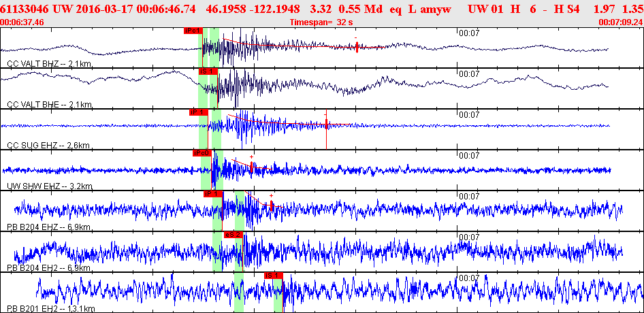The width and height of the screenshot is (644, 313).
Task: Click the Timespan 32 s label
Action: (321, 22)
